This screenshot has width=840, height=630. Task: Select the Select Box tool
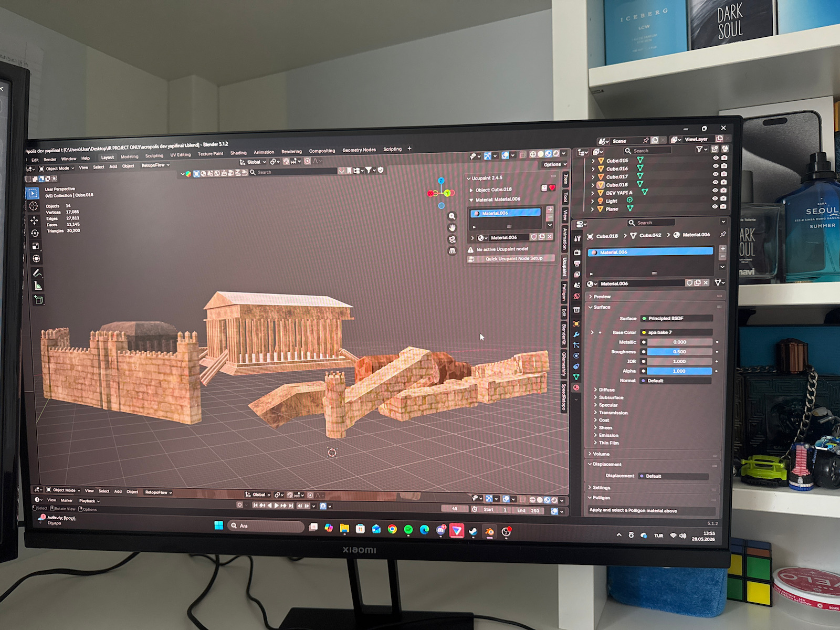tap(33, 193)
